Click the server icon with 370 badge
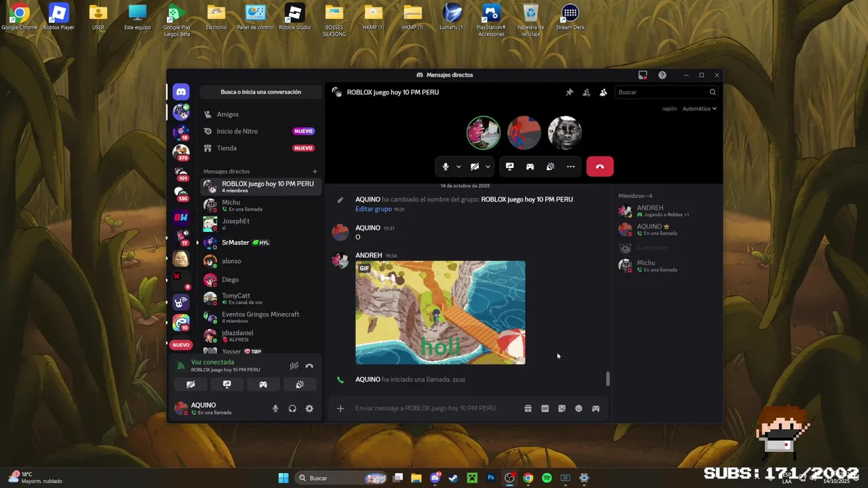The image size is (868, 488). tap(181, 152)
